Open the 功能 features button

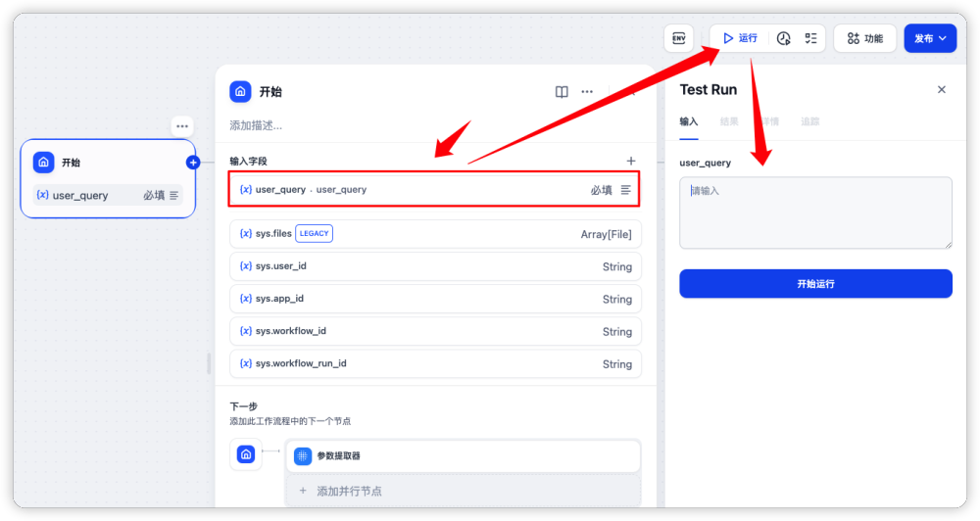click(x=864, y=38)
